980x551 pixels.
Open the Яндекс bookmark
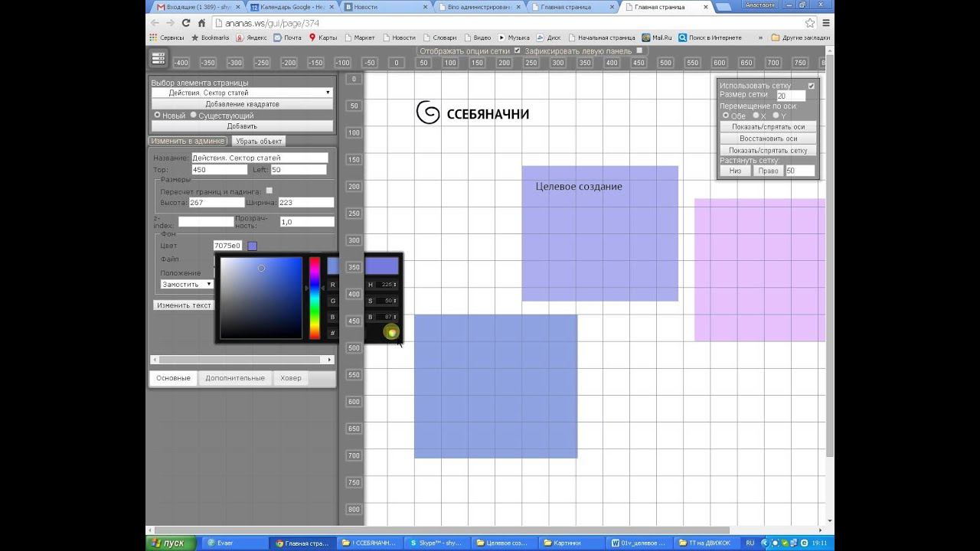251,37
